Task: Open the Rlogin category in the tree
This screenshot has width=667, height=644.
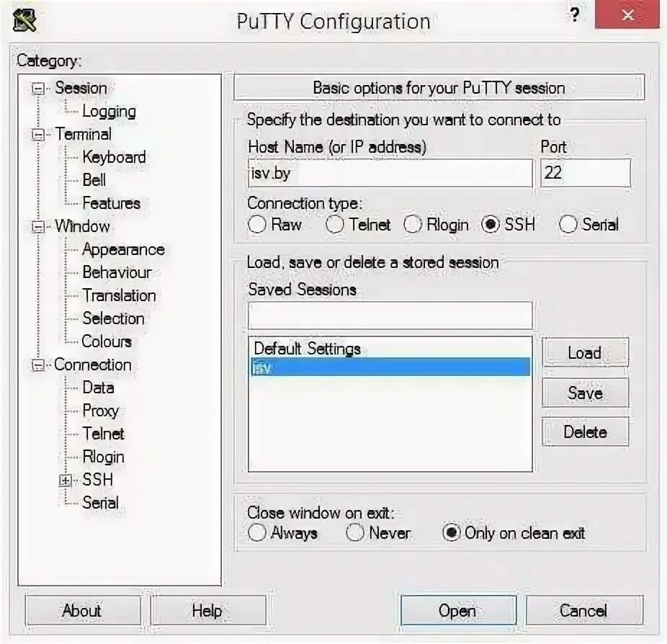Action: (x=104, y=457)
